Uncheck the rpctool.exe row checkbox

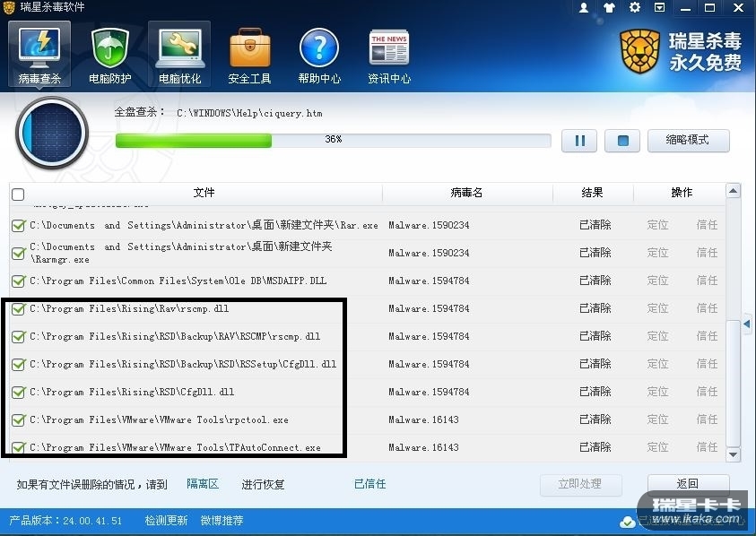click(x=18, y=420)
